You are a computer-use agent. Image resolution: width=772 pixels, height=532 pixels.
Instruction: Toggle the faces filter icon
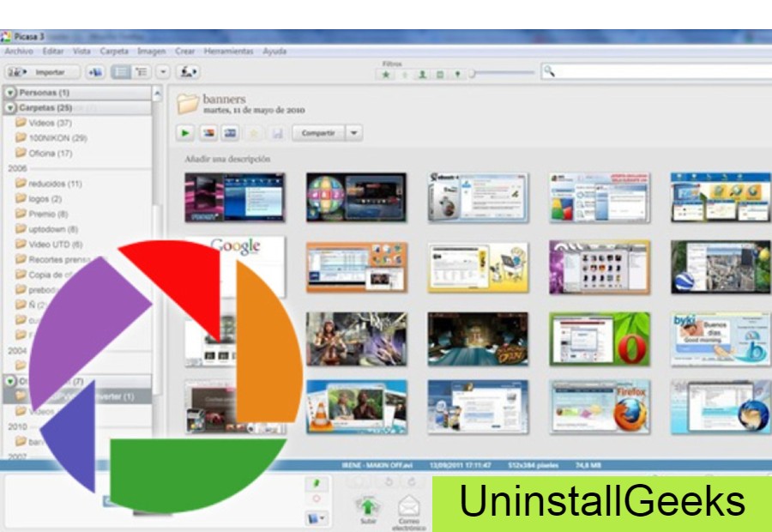tap(422, 75)
